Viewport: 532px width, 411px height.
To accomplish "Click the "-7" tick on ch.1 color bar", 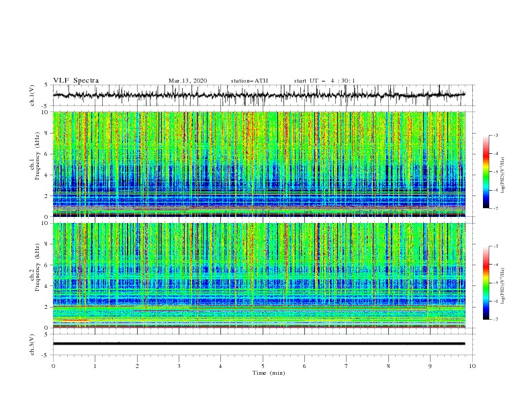I will click(x=495, y=208).
